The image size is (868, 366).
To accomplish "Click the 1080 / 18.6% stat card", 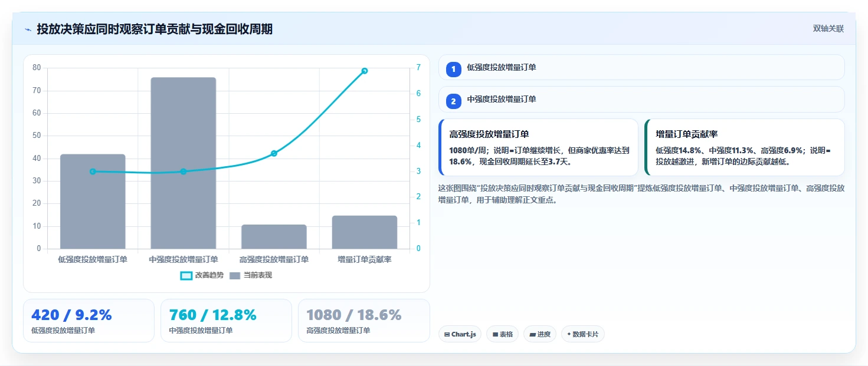I will coord(364,321).
